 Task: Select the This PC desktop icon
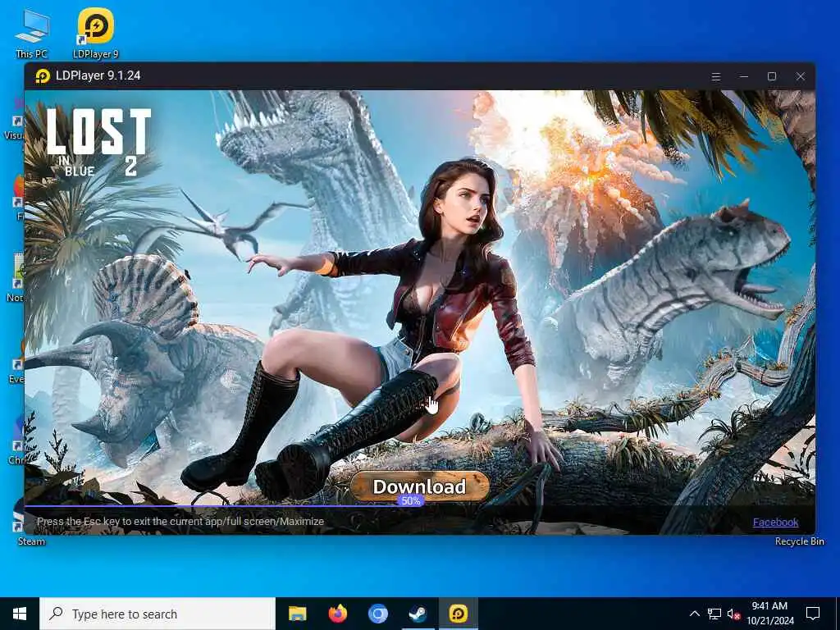pyautogui.click(x=32, y=34)
